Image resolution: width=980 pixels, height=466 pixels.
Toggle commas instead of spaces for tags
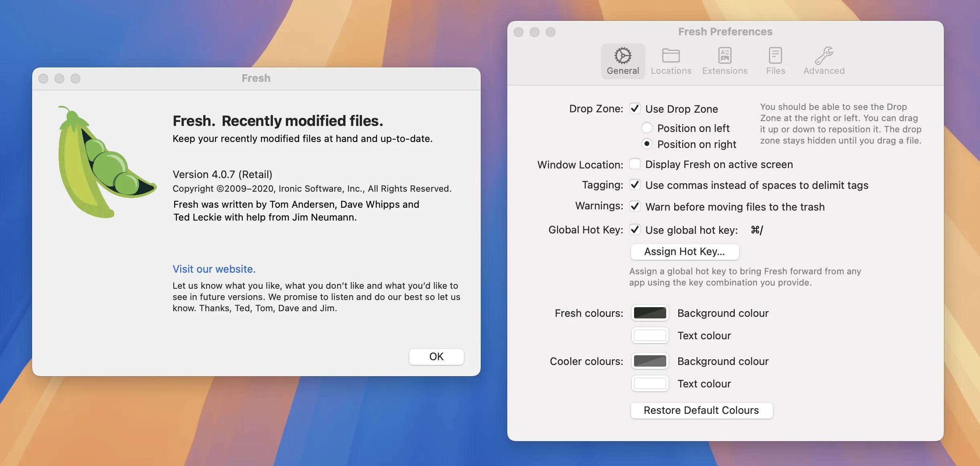(635, 185)
